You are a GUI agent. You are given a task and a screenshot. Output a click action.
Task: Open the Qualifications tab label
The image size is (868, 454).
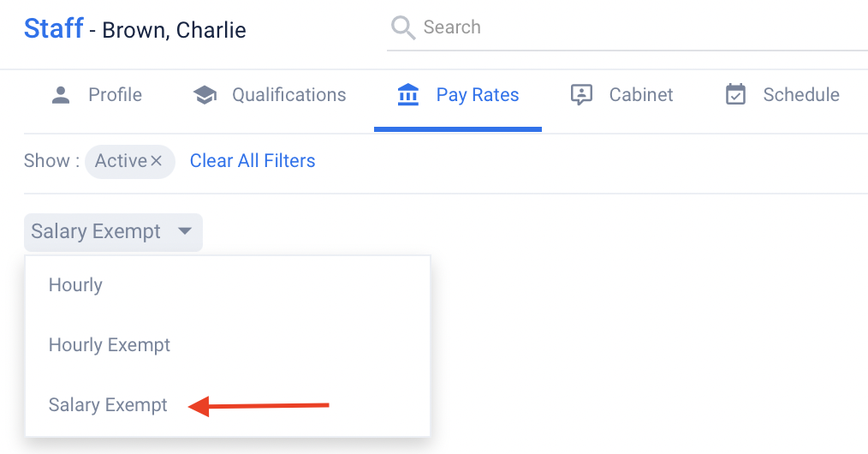tap(289, 95)
